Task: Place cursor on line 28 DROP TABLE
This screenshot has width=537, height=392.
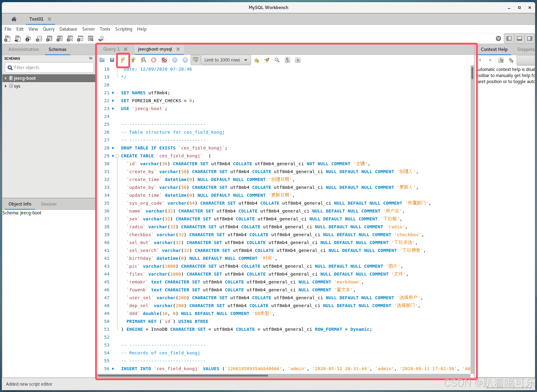Action: coord(174,148)
